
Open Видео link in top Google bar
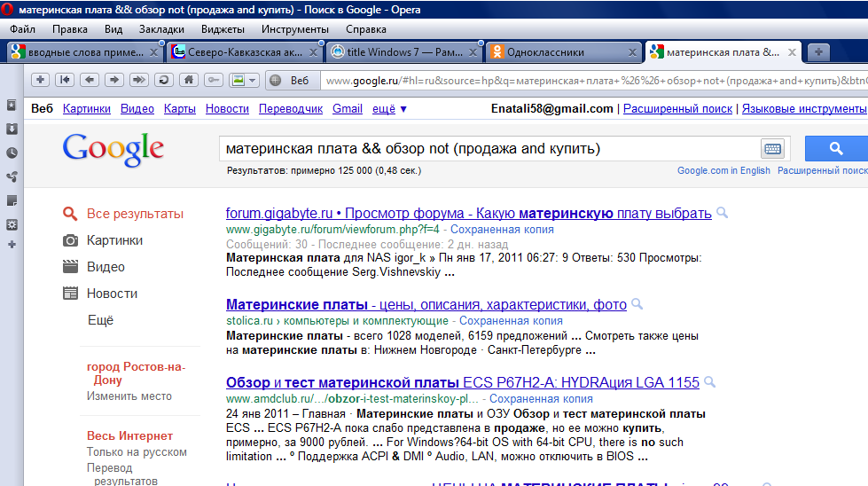[137, 108]
